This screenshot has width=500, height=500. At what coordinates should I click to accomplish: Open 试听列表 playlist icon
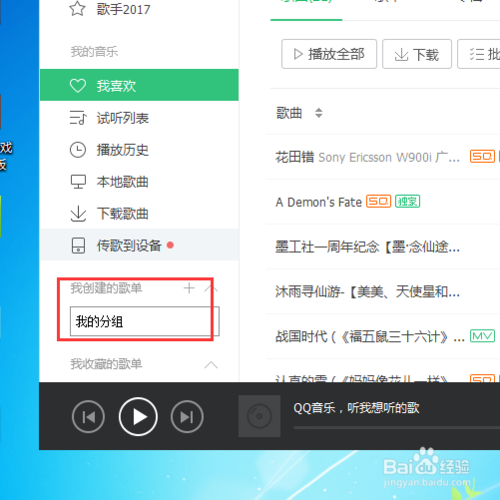pyautogui.click(x=78, y=118)
